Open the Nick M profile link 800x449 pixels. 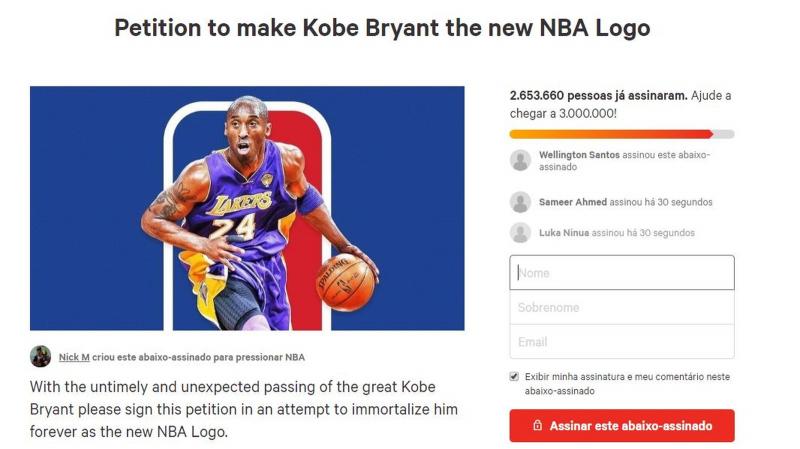[74, 357]
